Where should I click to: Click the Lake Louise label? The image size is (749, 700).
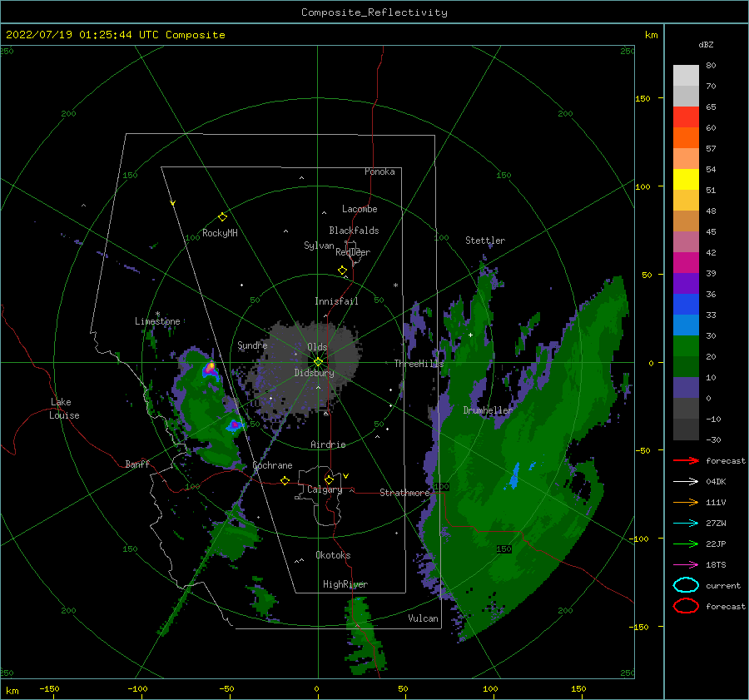click(x=64, y=409)
